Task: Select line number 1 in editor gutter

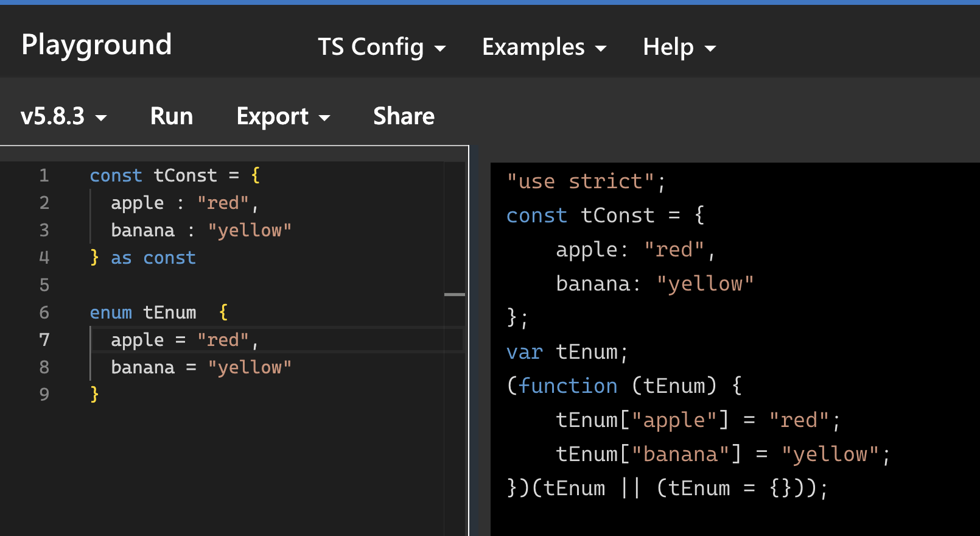Action: [44, 175]
